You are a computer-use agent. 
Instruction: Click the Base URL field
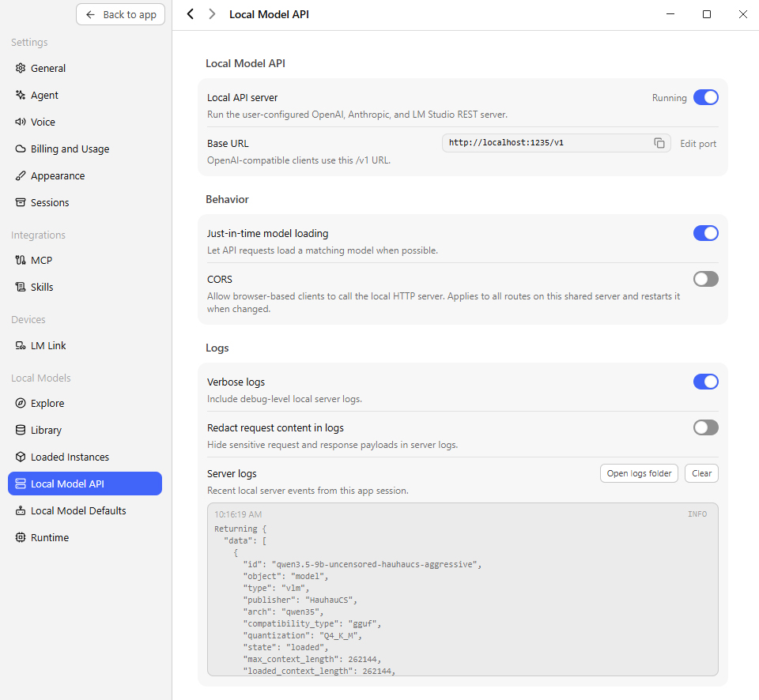click(556, 143)
